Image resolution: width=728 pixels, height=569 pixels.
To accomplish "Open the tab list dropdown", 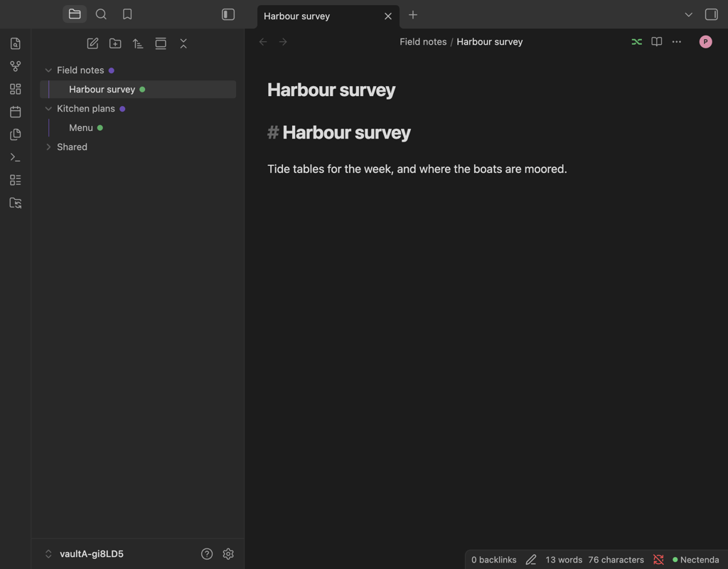I will [x=688, y=15].
